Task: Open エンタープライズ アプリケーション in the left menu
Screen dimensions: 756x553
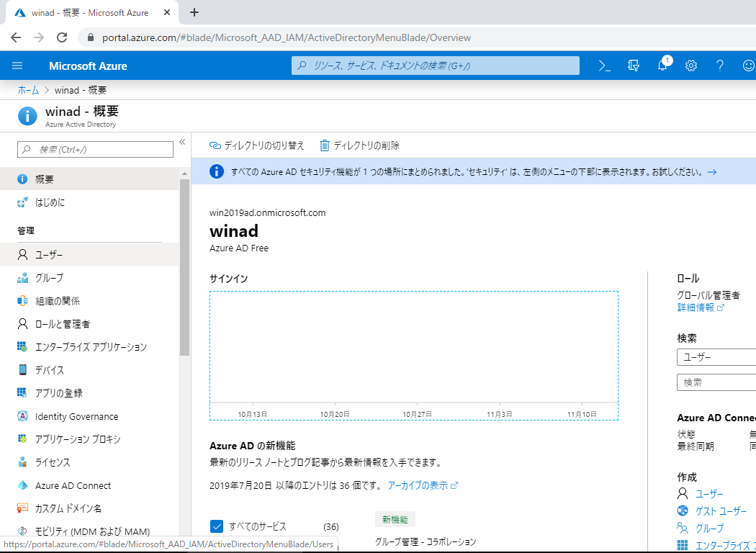Action: click(x=89, y=346)
